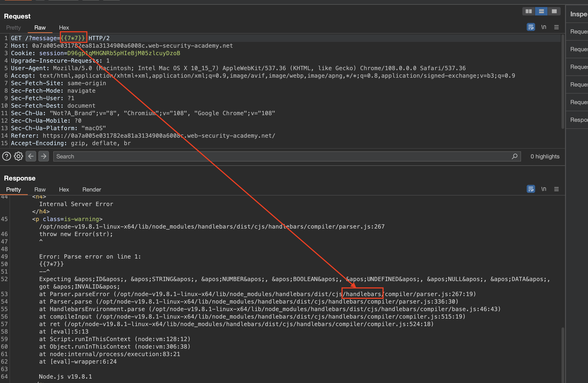Switch Response view to Raw tab
This screenshot has width=588, height=383.
click(x=40, y=189)
